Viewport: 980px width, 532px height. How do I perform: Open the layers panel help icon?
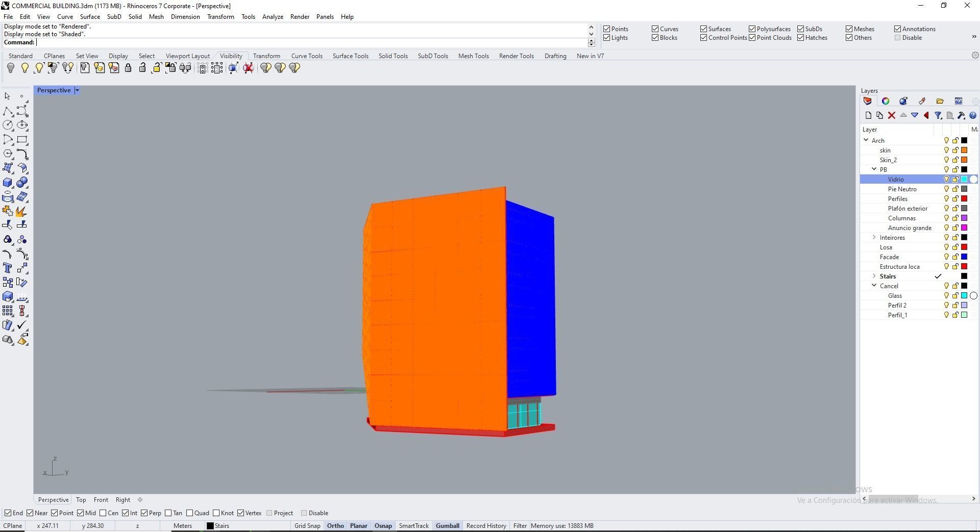click(x=973, y=116)
